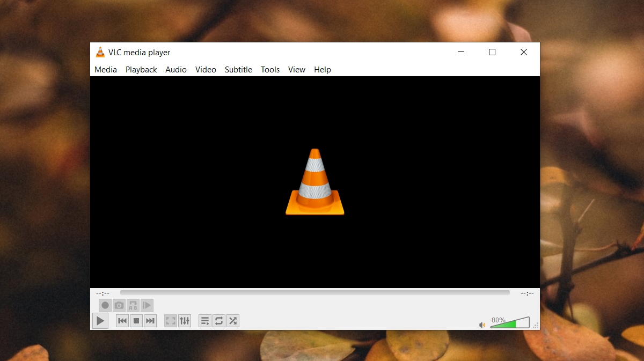Open the Media menu
Viewport: 644px width, 361px height.
point(106,70)
